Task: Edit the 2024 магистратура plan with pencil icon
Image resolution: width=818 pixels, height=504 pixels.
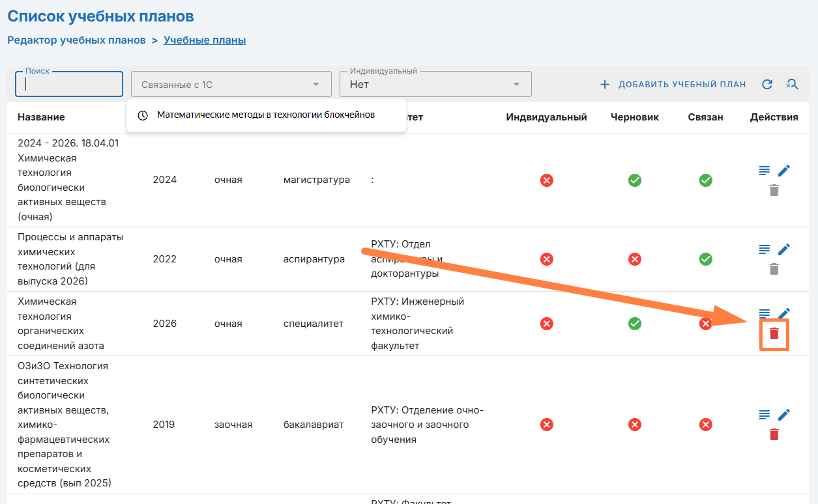Action: point(783,171)
